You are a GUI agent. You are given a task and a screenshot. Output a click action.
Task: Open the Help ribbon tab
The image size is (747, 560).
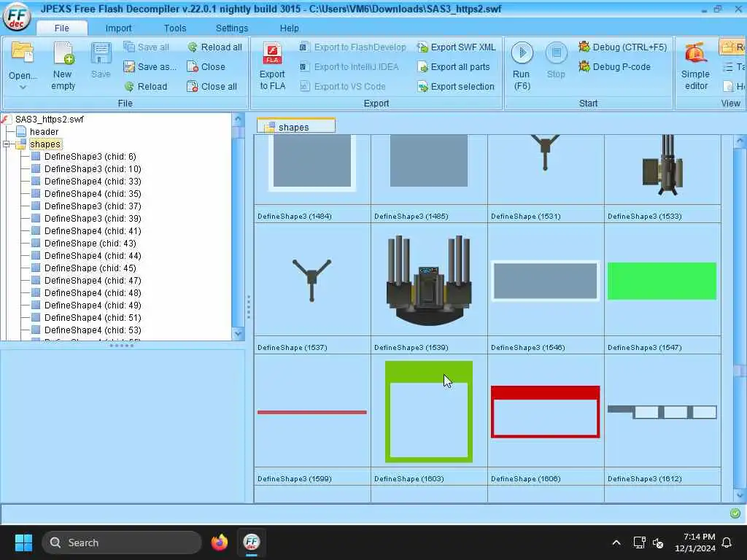click(x=289, y=28)
